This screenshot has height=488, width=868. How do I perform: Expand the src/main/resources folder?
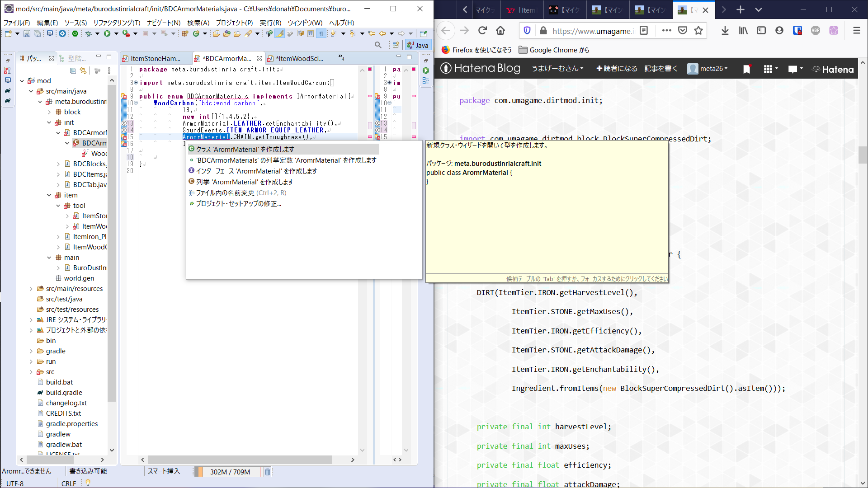pos(31,289)
